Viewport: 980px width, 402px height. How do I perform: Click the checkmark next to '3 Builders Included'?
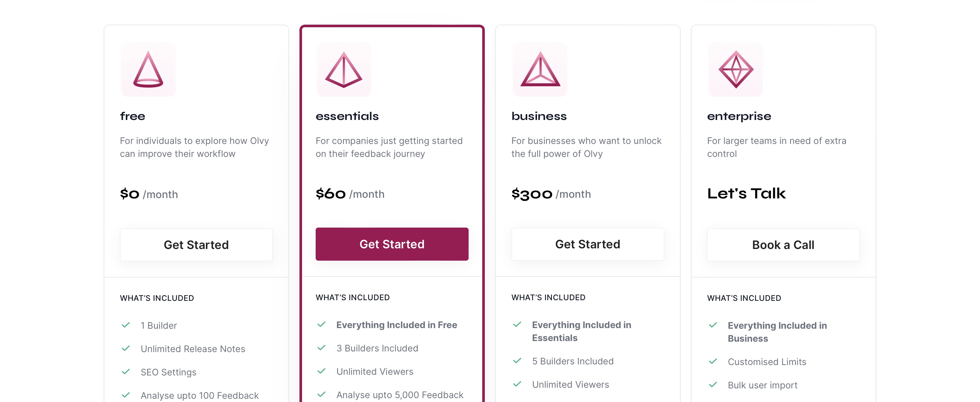click(321, 348)
